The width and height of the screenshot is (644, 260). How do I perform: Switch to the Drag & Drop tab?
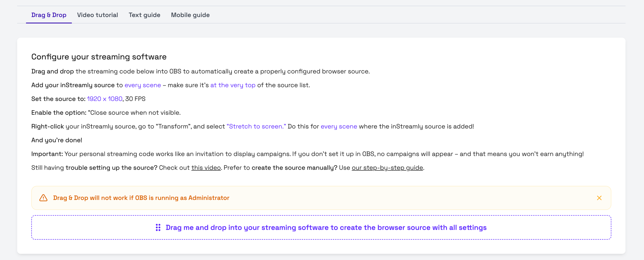coord(49,15)
